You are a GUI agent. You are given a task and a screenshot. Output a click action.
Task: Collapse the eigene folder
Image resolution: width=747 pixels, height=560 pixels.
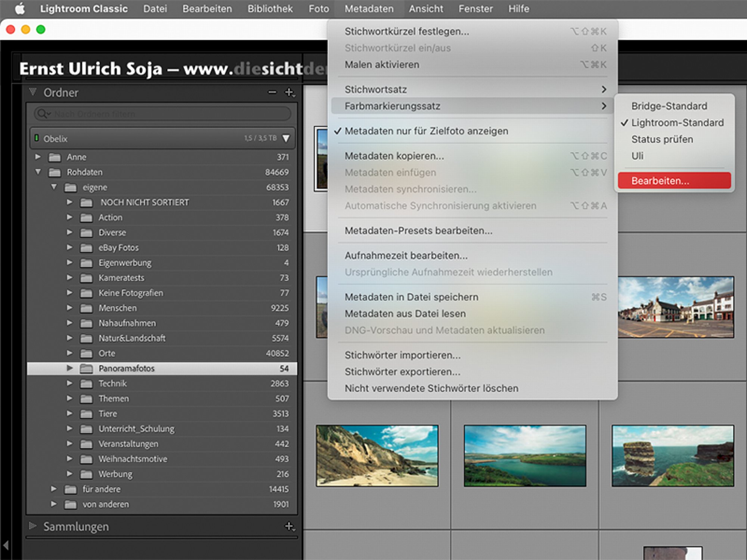click(x=54, y=187)
